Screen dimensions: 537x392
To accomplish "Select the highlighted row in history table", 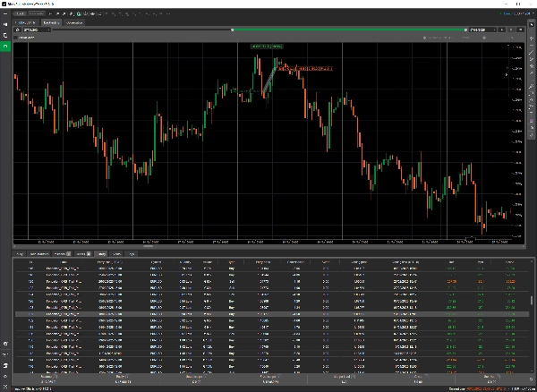I will (x=272, y=314).
